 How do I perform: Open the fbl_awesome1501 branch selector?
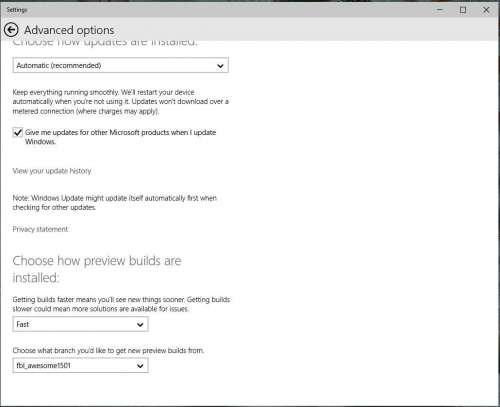click(x=80, y=366)
